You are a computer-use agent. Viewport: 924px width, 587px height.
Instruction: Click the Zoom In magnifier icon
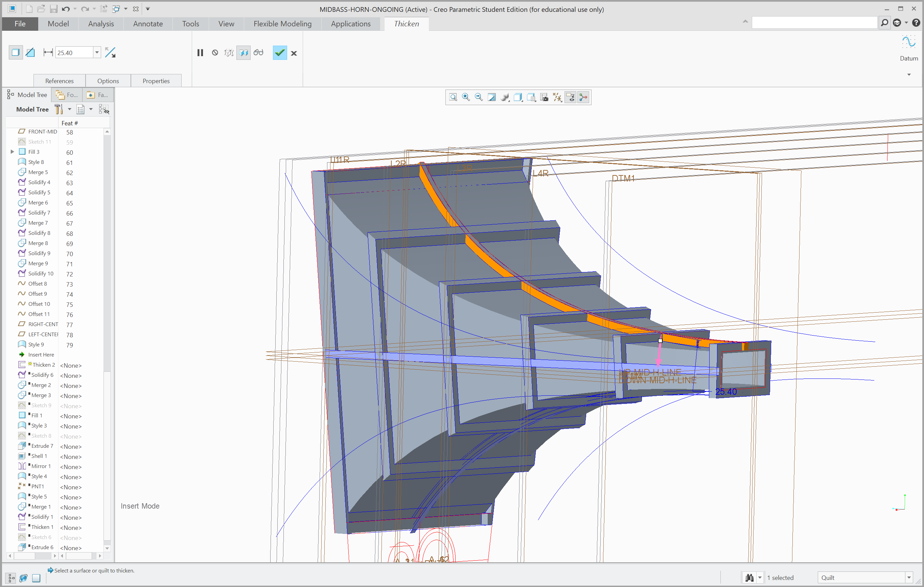pos(466,97)
